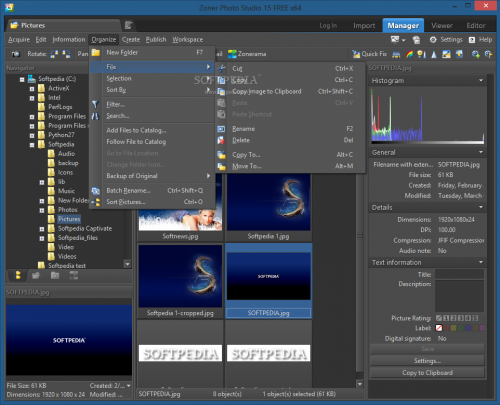This screenshot has height=405, width=500.
Task: Click the stacked windows icon left of Settings
Action: pos(416,40)
